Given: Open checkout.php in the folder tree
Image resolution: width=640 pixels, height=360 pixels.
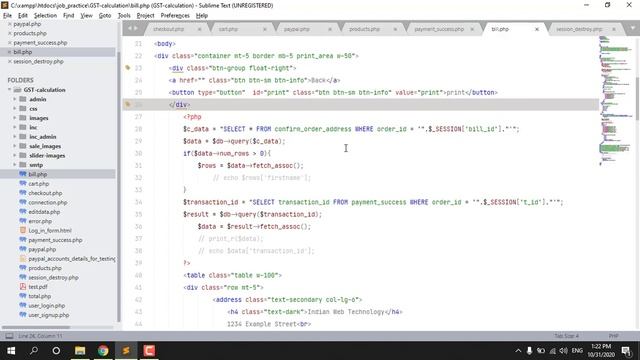Looking at the screenshot, I should point(45,193).
